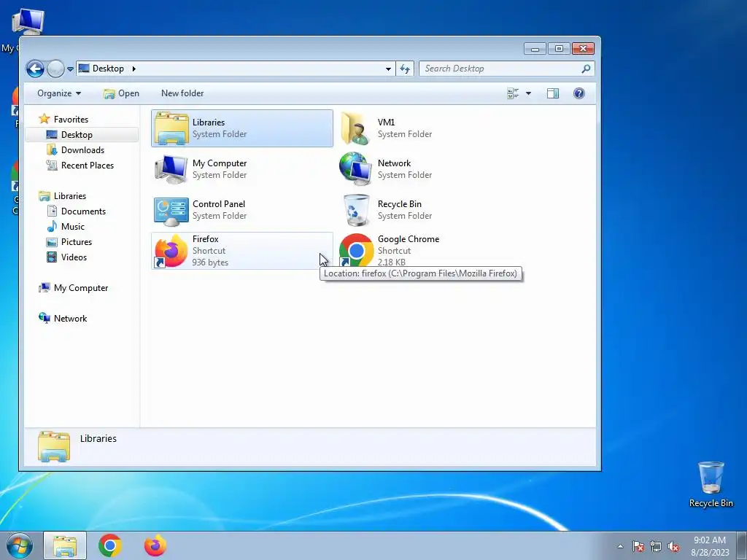Open the Action Center flag icon
Screen dimensions: 747x560
click(x=638, y=546)
